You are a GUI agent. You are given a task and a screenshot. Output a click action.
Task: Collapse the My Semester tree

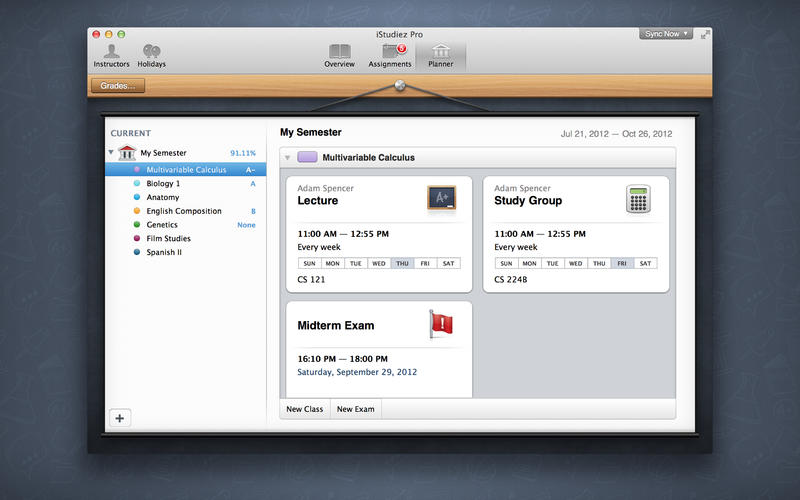click(111, 153)
